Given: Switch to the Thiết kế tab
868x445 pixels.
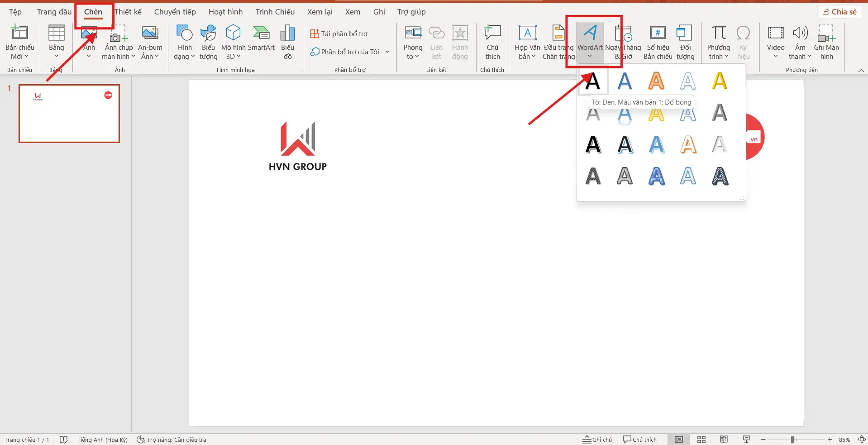Looking at the screenshot, I should coord(128,12).
